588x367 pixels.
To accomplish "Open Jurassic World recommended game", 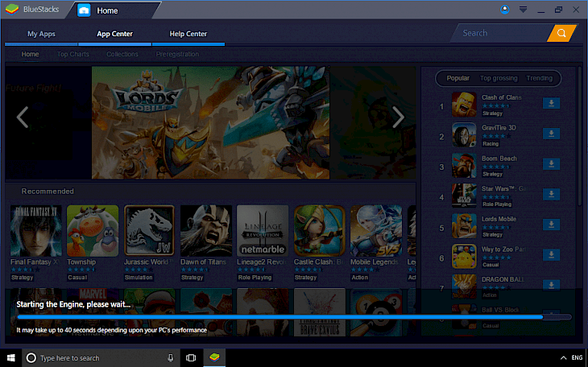I will click(x=149, y=230).
